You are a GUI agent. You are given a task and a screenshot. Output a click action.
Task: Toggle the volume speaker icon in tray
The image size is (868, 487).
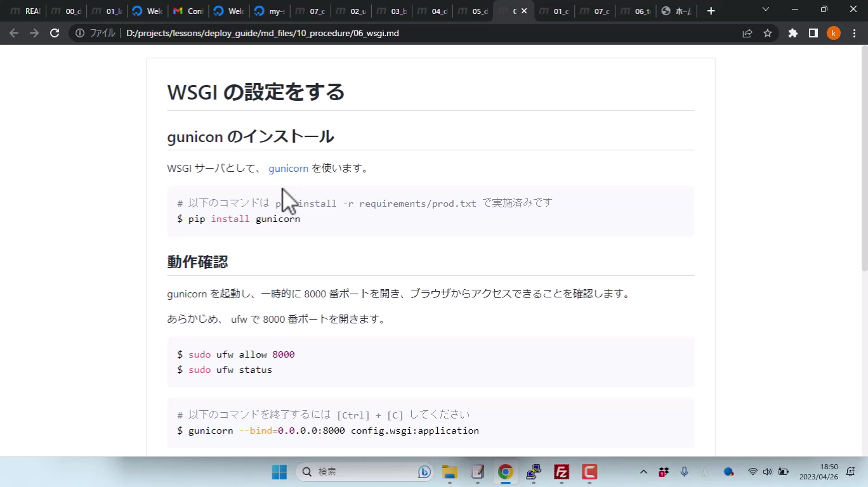click(x=767, y=472)
